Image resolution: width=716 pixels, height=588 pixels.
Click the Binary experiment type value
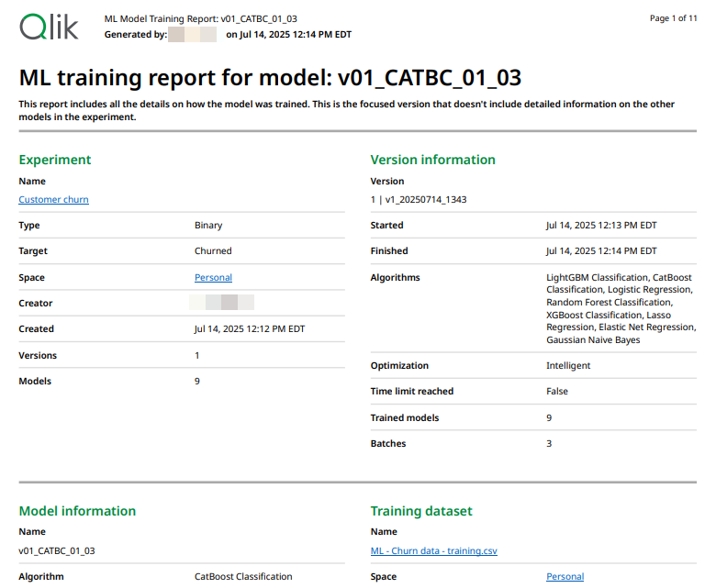(x=208, y=225)
